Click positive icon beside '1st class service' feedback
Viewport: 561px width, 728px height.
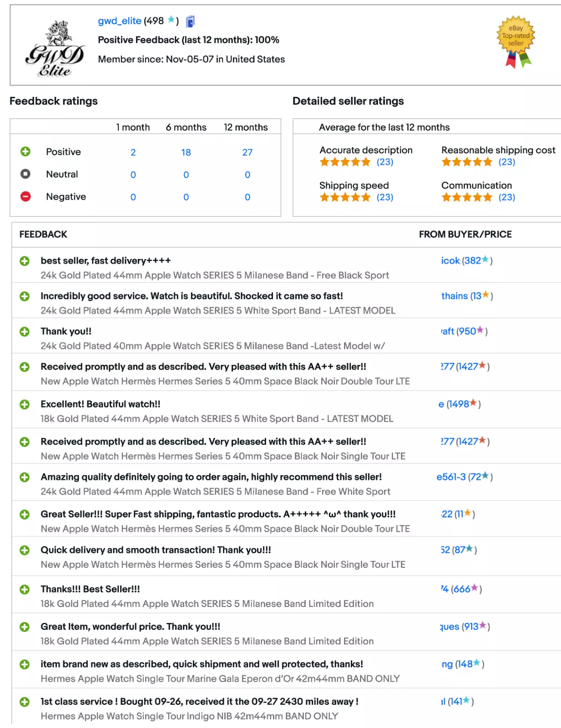(25, 702)
